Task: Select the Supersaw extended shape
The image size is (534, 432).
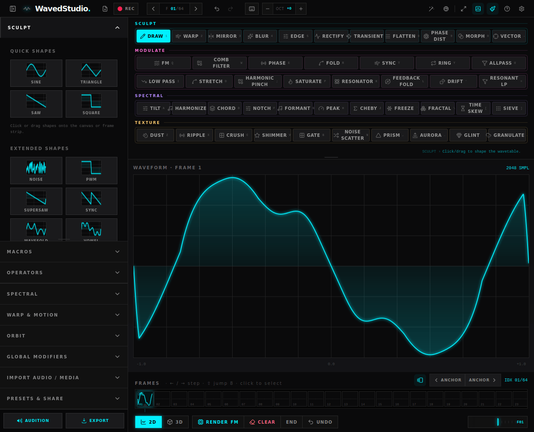Action: click(36, 201)
